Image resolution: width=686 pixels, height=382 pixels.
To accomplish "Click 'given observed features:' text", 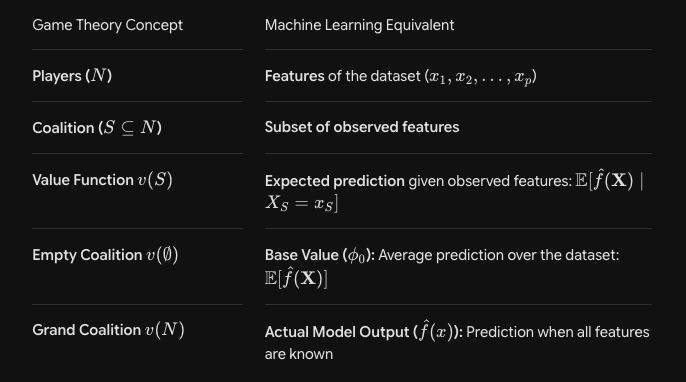I will click(490, 181).
